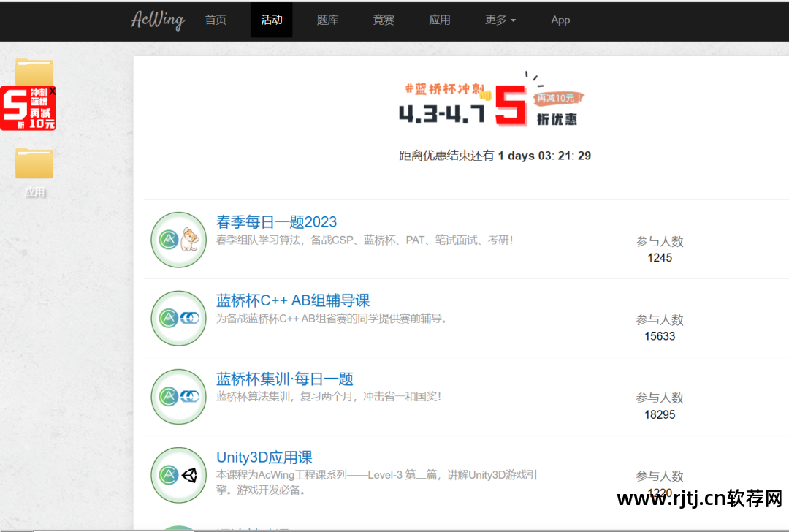Open the App navigation link

tap(560, 20)
